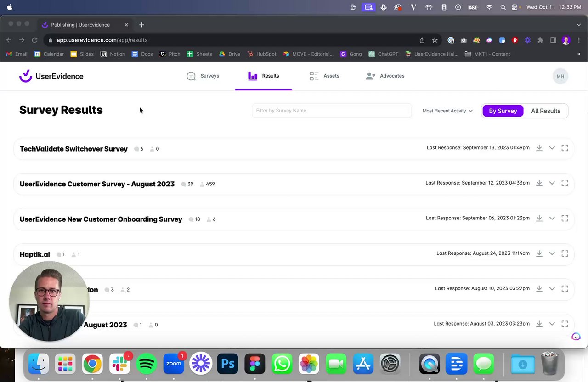The height and width of the screenshot is (382, 588).
Task: Click the 39 responses count
Action: click(187, 184)
